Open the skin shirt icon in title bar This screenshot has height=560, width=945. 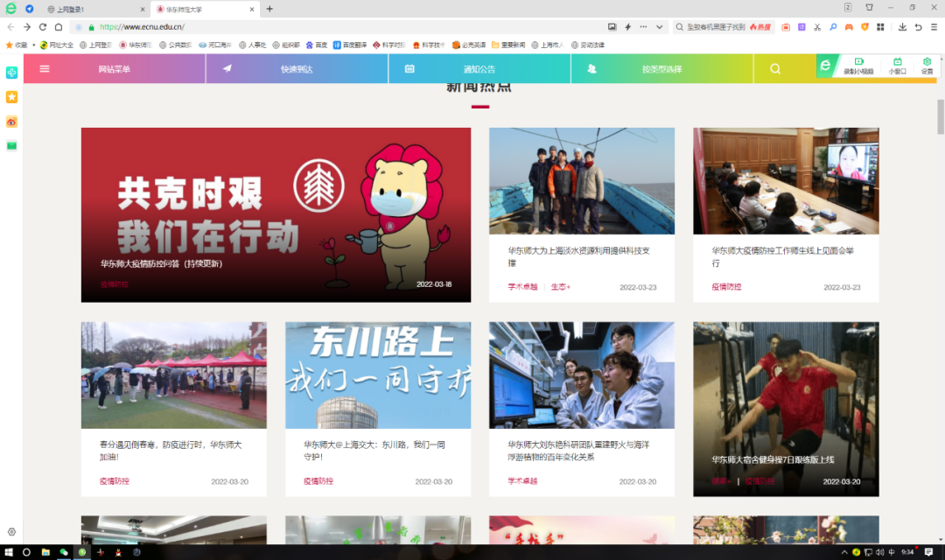pos(869,7)
